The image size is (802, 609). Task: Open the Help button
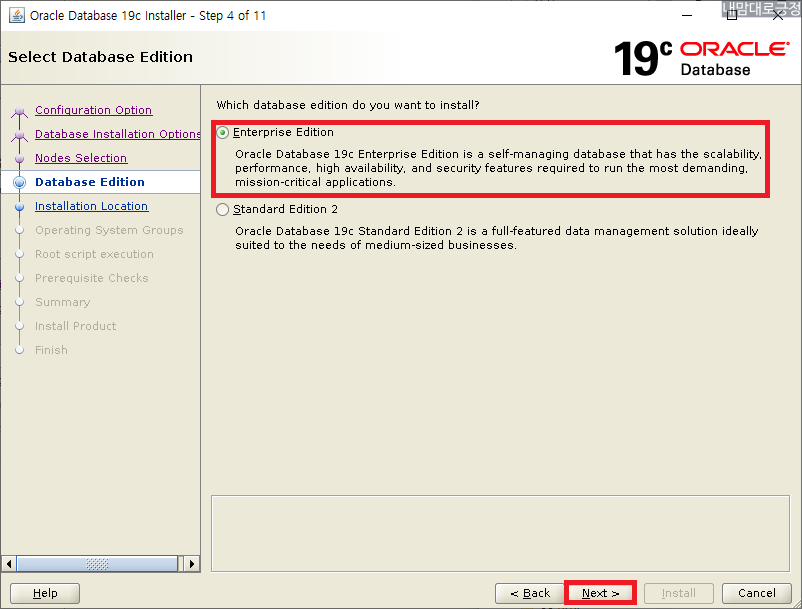click(45, 593)
